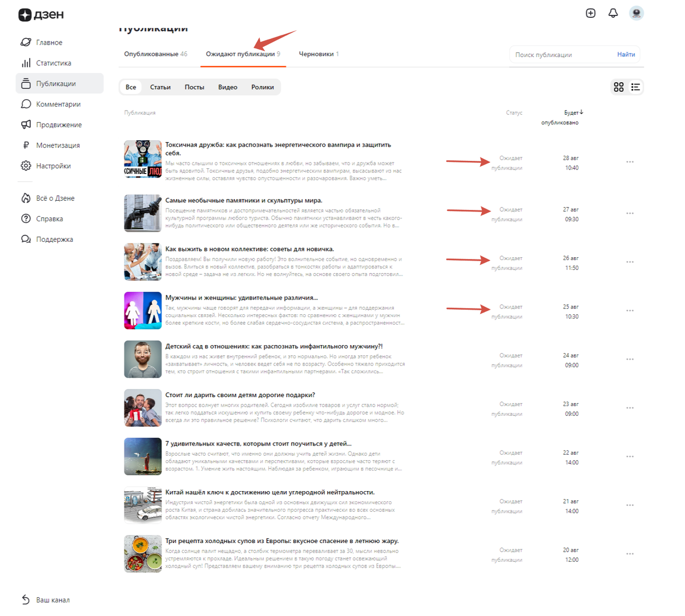Open Как выжить в новом коллективе title
The image size is (685, 616).
point(249,249)
